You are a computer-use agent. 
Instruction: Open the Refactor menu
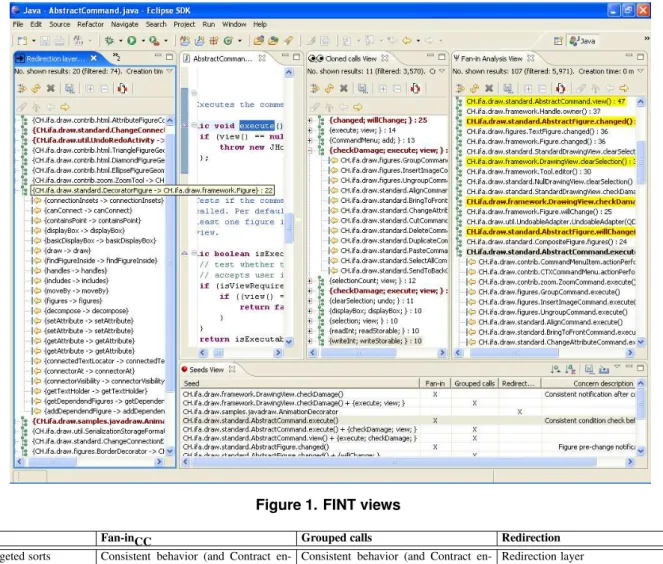90,24
